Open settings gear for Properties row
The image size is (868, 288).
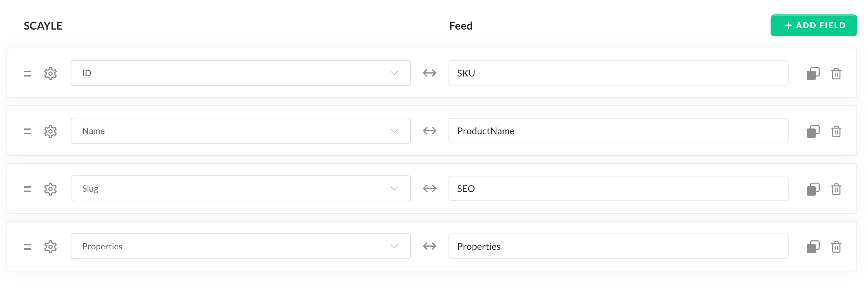(51, 246)
